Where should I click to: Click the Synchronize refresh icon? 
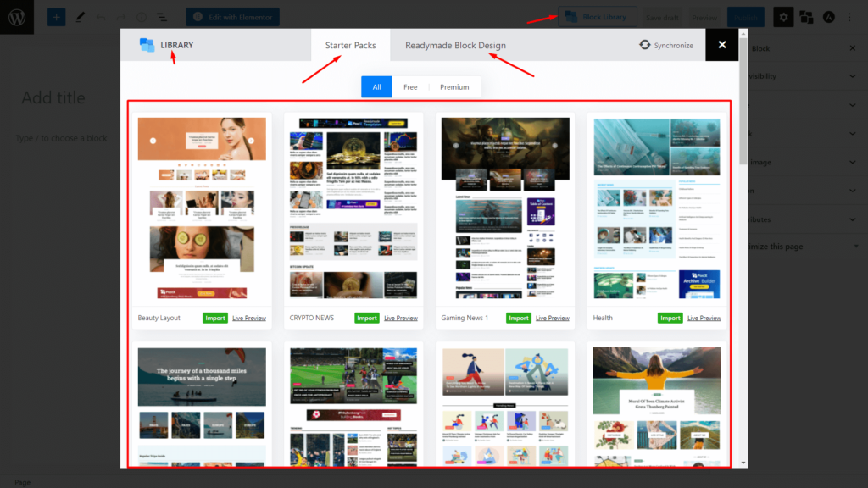645,45
